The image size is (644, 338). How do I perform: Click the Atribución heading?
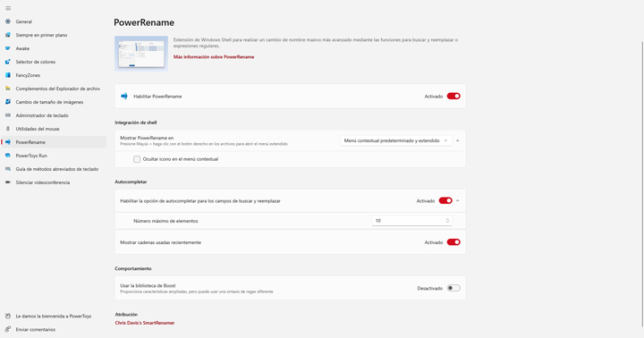pos(126,314)
